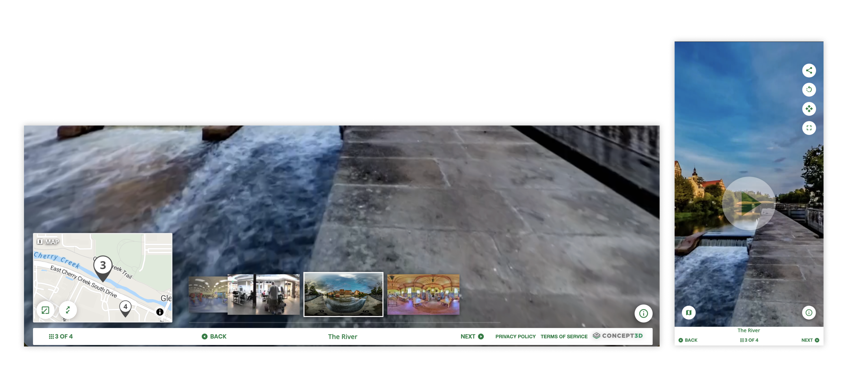Open the Privacy Policy link
Image resolution: width=868 pixels, height=366 pixels.
coord(515,336)
